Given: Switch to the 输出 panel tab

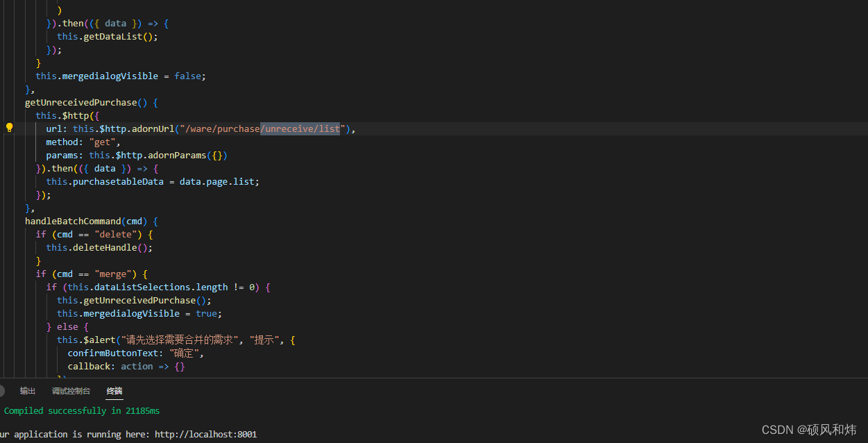Looking at the screenshot, I should tap(28, 392).
